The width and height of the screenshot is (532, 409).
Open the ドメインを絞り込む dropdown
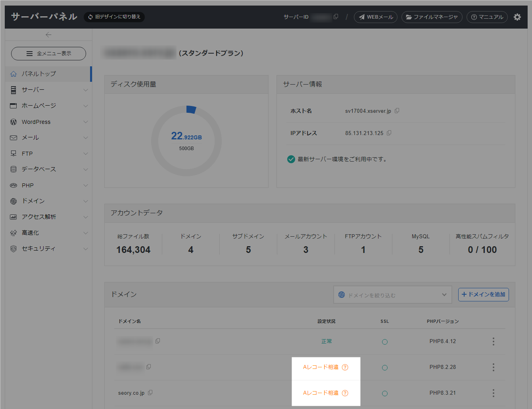pos(392,294)
